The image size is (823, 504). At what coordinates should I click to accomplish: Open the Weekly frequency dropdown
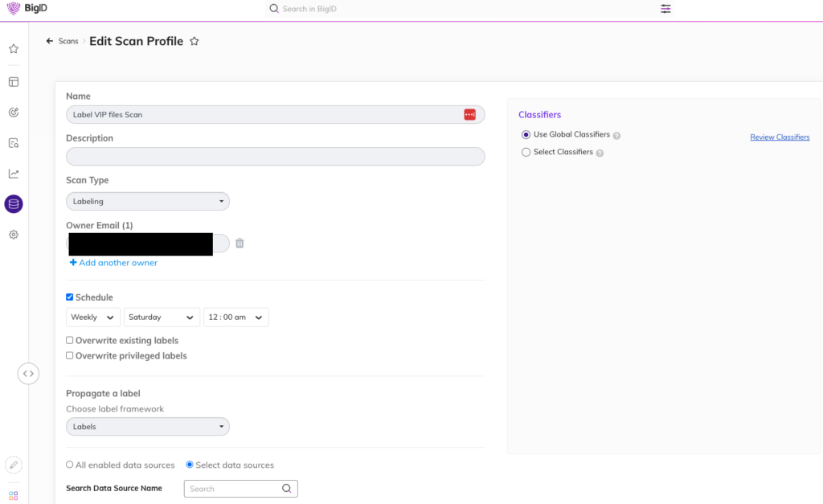pos(92,318)
